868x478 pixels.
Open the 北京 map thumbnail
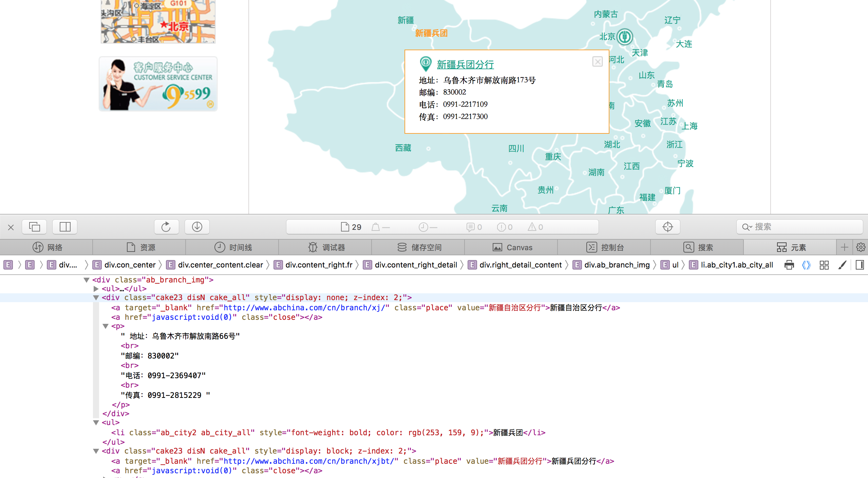pyautogui.click(x=158, y=21)
